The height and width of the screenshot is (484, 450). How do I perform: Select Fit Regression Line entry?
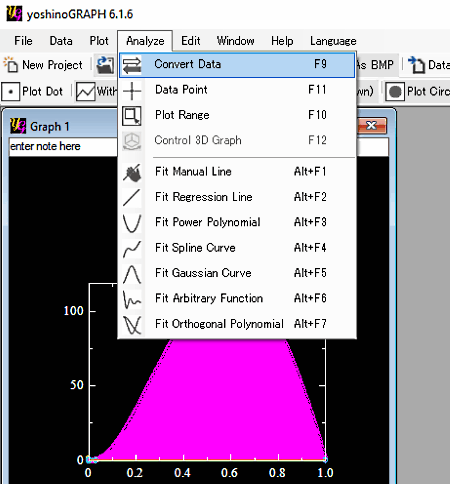pos(237,198)
